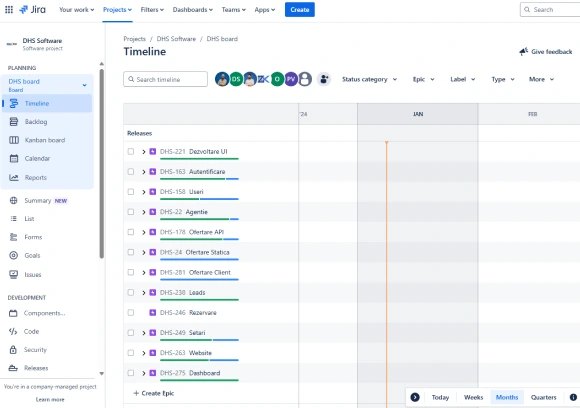This screenshot has height=408, width=580.
Task: Expand the DHS-163 Autentificare epic
Action: click(144, 172)
